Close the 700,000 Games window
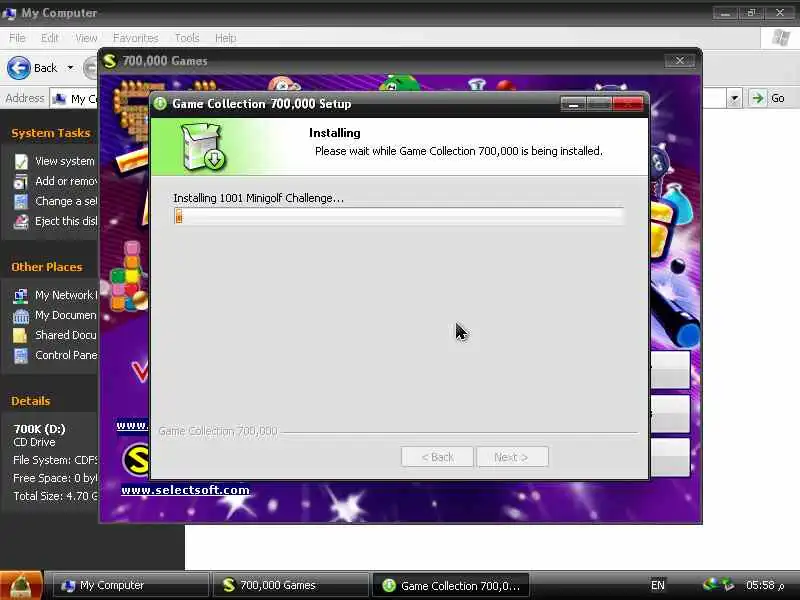The image size is (800, 600). (680, 61)
